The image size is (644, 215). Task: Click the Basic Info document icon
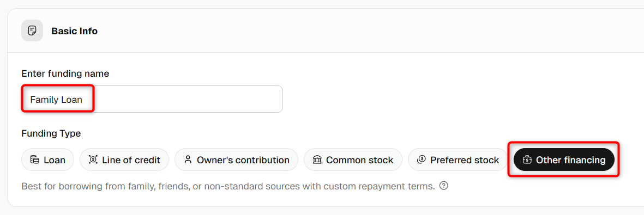[x=32, y=31]
